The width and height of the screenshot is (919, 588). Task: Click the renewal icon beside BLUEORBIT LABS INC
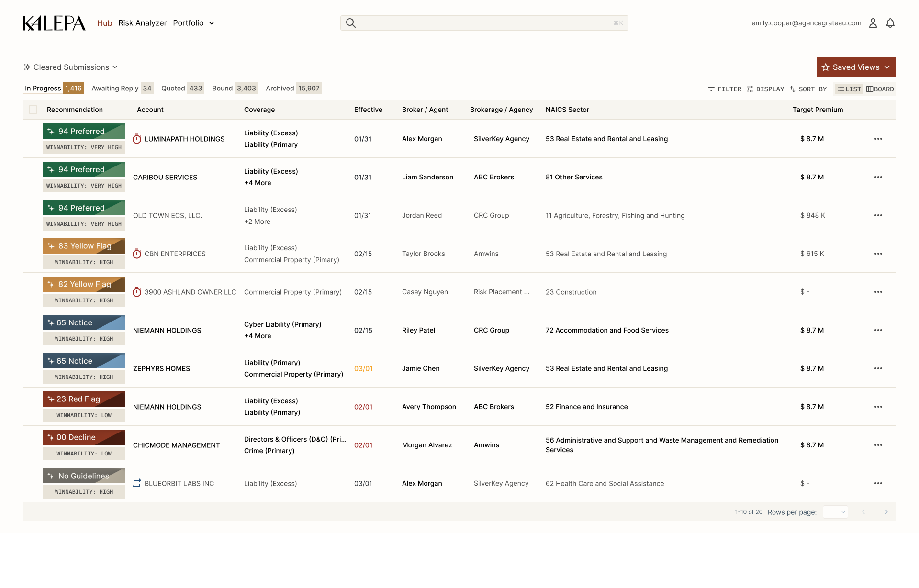coord(137,483)
